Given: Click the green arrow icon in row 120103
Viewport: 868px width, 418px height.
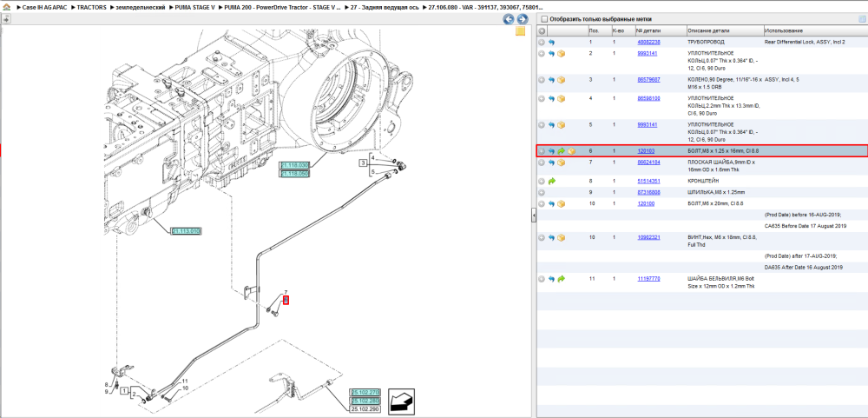Looking at the screenshot, I should (x=562, y=151).
